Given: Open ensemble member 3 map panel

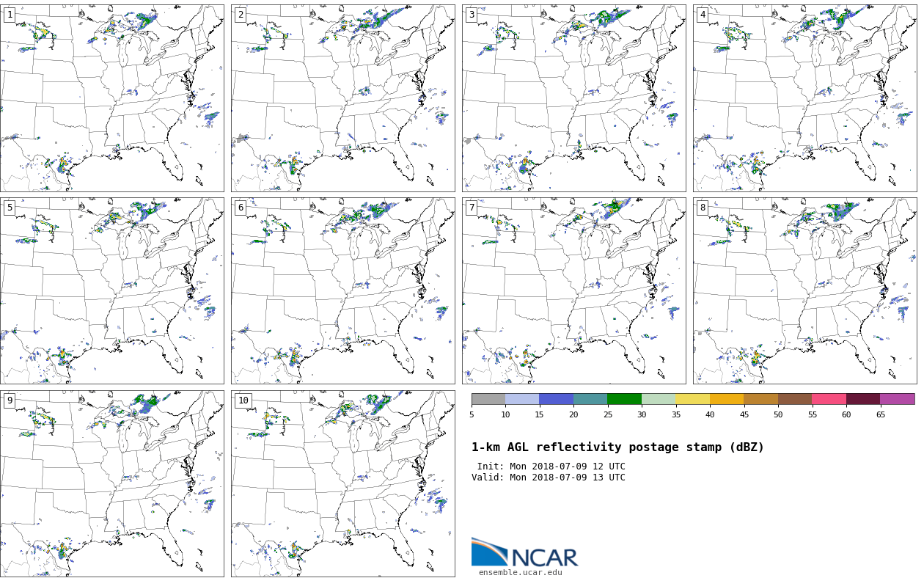Looking at the screenshot, I should tap(574, 98).
